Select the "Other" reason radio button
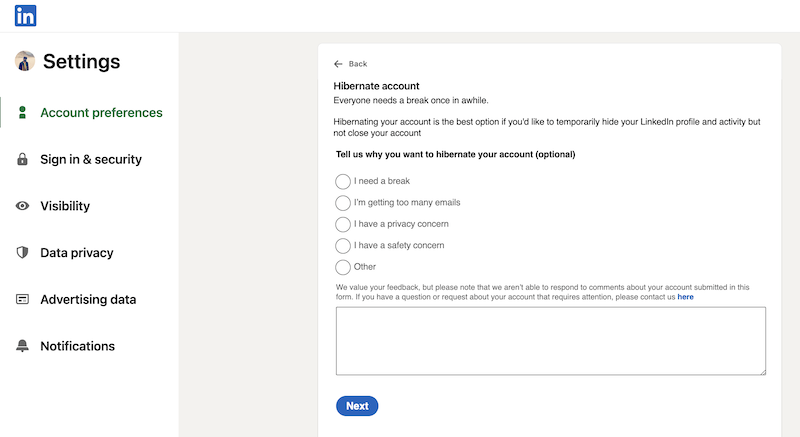The width and height of the screenshot is (800, 437). (343, 267)
